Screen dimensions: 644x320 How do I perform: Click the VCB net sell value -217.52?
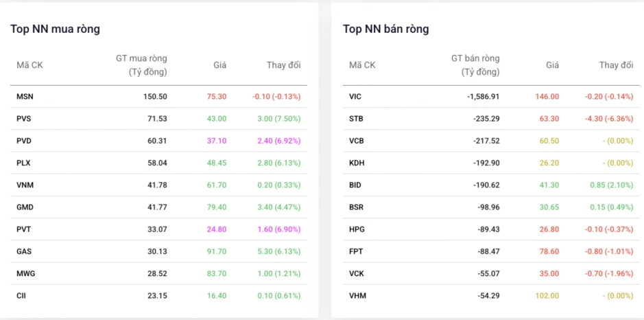486,141
